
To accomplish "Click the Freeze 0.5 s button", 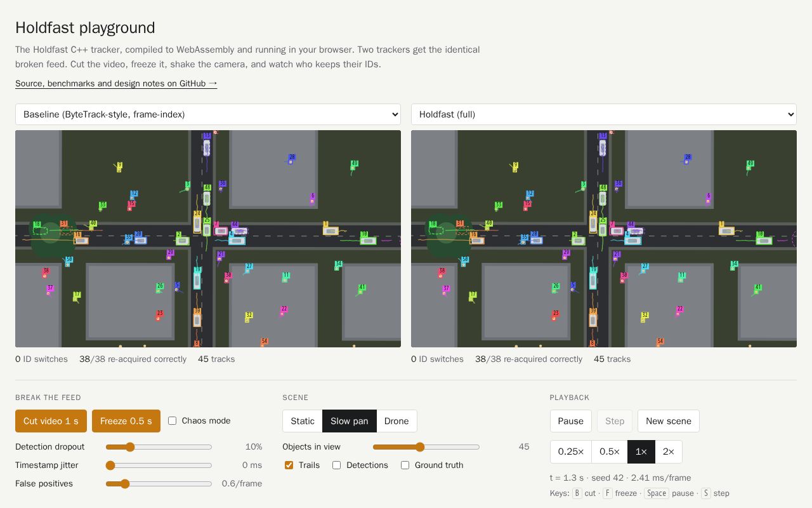I will [126, 421].
